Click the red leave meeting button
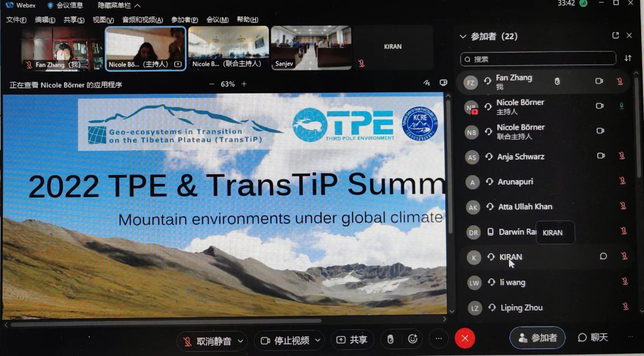 click(465, 338)
